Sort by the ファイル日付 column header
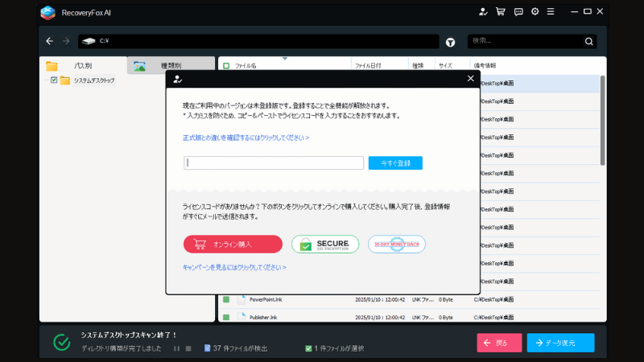644x362 pixels. pos(368,66)
